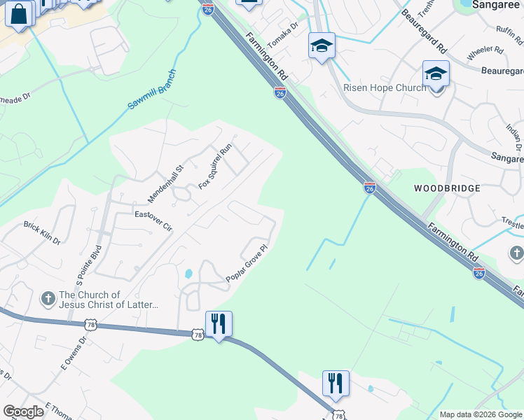Click the shopping bag marker icon

pos(19,15)
